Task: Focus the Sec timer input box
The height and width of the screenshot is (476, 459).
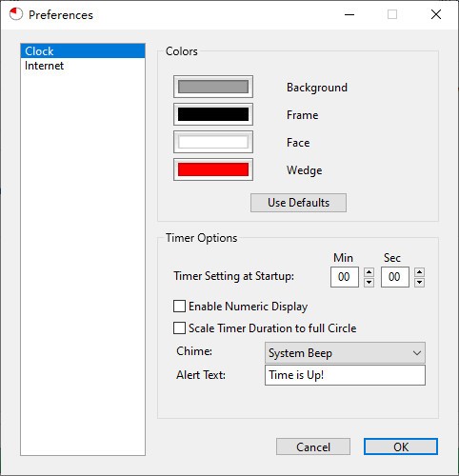Action: [x=395, y=277]
